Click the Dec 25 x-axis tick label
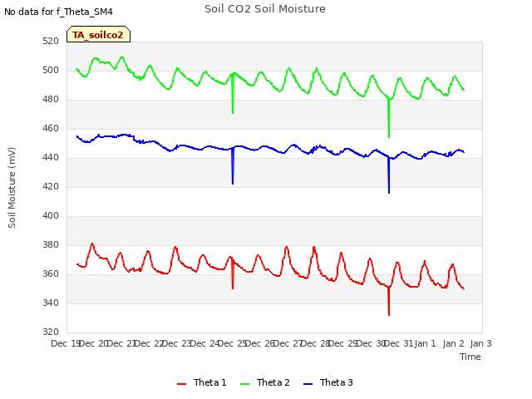 coord(233,343)
